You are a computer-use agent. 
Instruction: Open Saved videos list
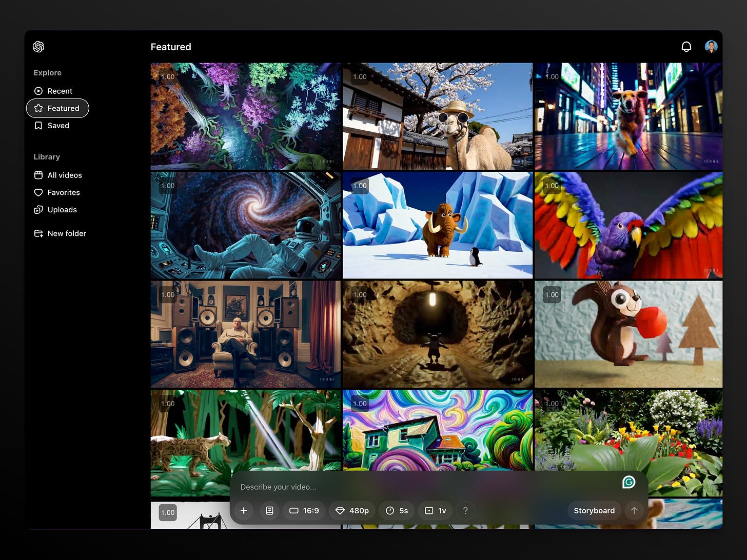[52, 126]
